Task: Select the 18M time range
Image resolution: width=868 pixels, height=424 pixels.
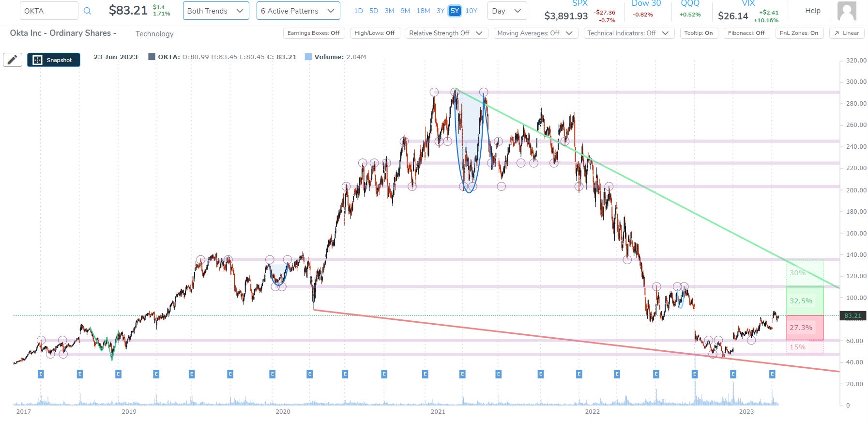Action: tap(423, 11)
